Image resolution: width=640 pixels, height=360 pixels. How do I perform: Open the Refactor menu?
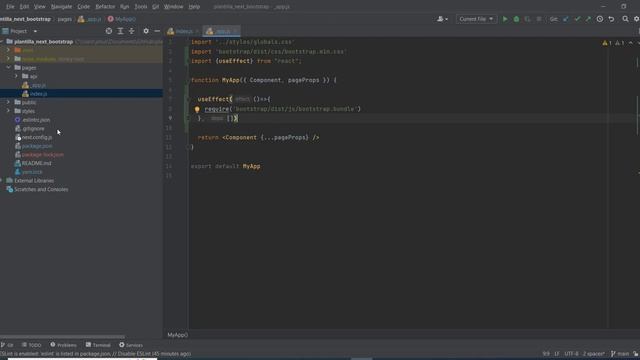pos(105,7)
